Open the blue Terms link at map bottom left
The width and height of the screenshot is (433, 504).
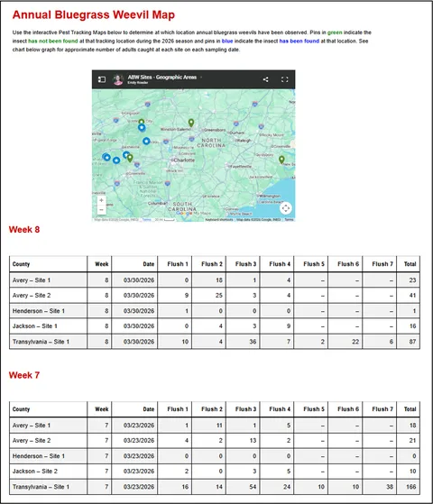click(x=147, y=219)
